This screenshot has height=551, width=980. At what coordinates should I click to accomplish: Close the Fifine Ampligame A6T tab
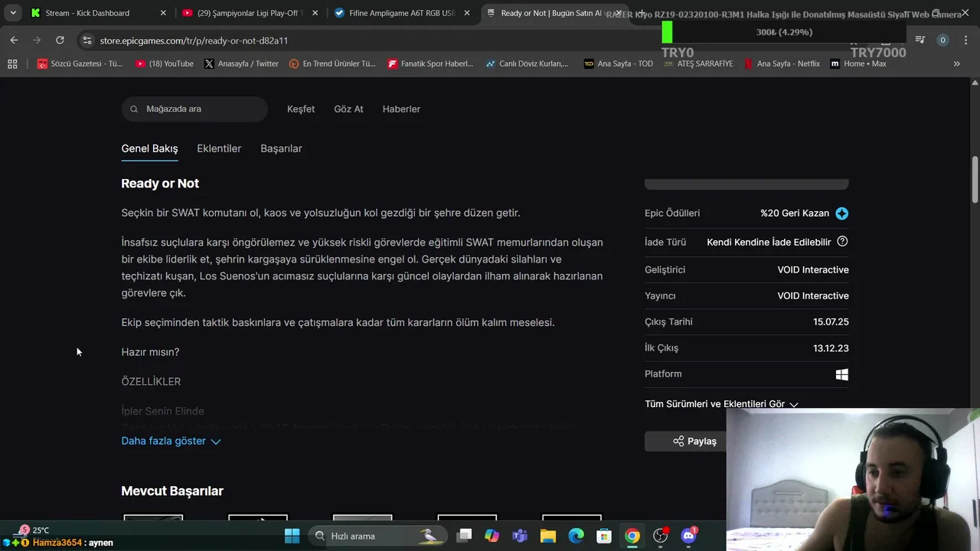(467, 13)
